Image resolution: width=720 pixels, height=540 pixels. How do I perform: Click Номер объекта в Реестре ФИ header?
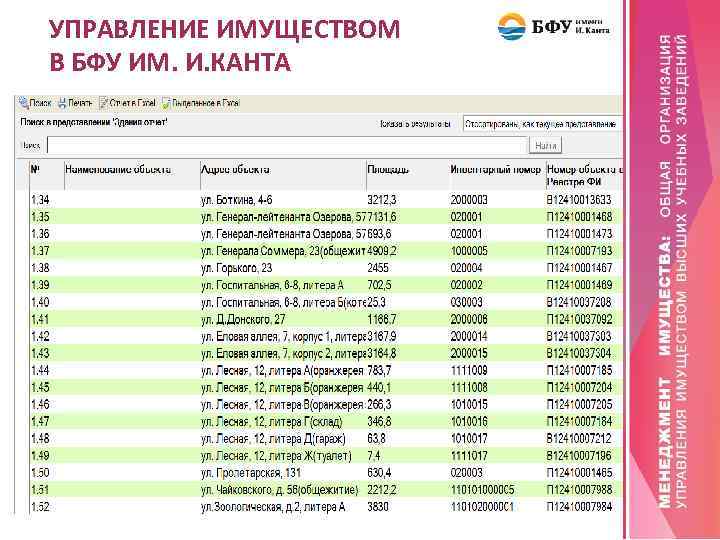[x=585, y=175]
